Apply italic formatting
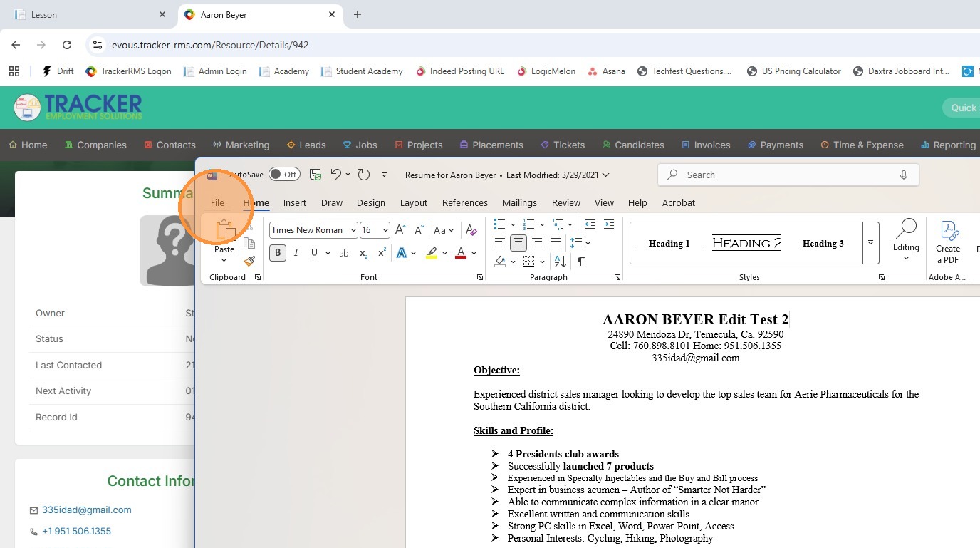 point(296,253)
